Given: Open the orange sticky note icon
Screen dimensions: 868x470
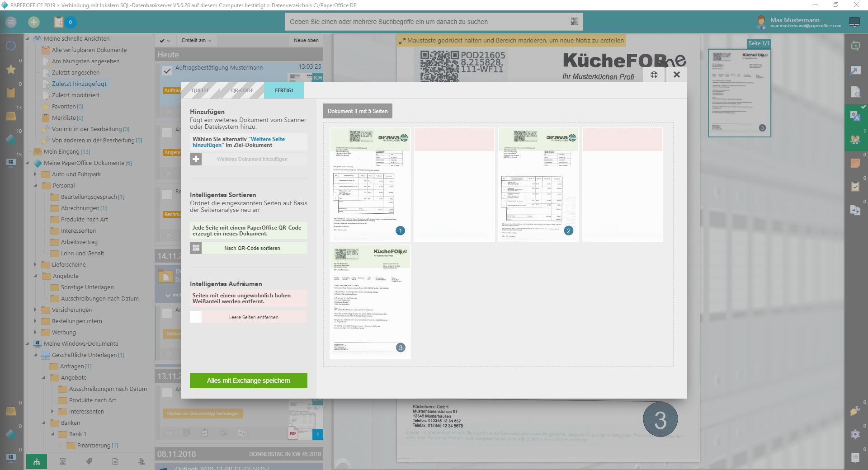Looking at the screenshot, I should pos(855,163).
